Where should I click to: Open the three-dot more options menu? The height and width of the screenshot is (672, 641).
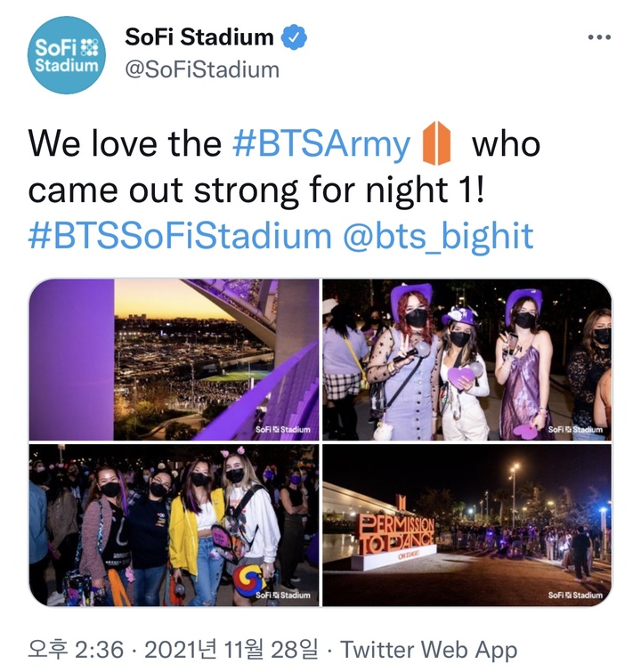click(599, 37)
